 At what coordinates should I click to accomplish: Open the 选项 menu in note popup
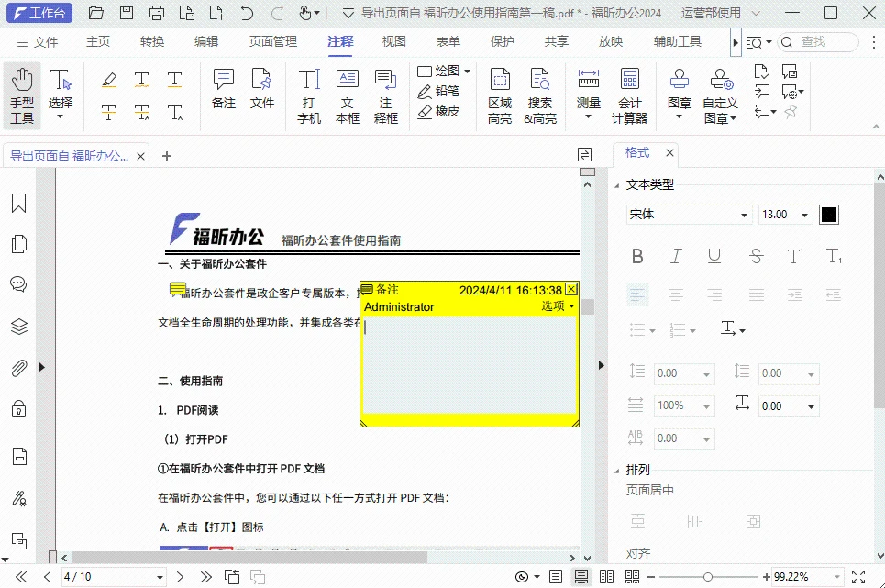point(558,305)
